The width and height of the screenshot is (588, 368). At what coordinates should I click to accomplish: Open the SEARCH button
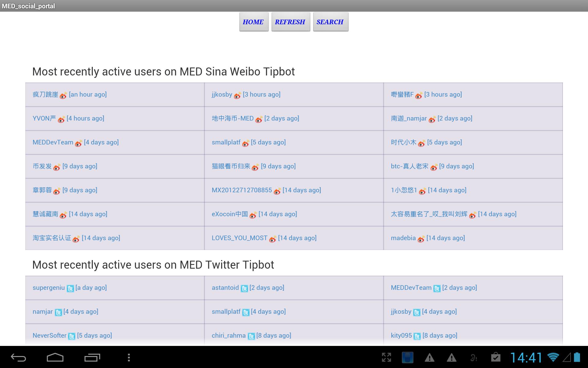pyautogui.click(x=331, y=22)
